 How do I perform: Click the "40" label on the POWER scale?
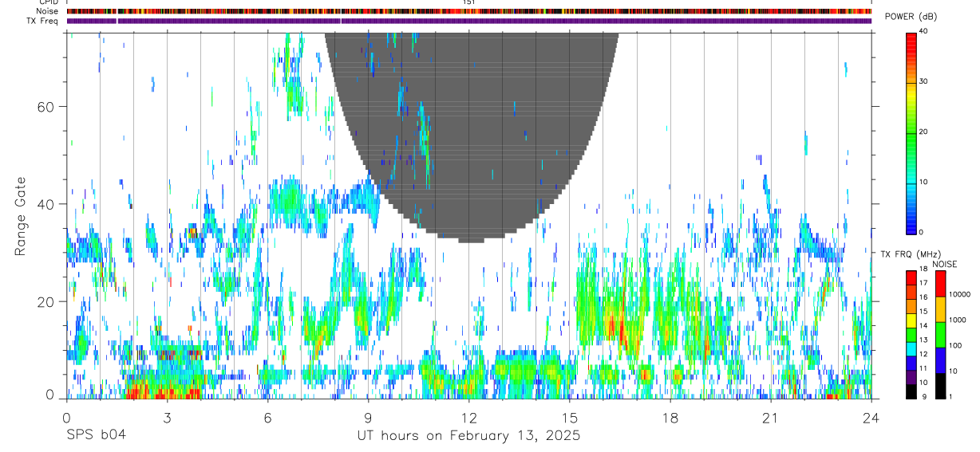pyautogui.click(x=925, y=31)
